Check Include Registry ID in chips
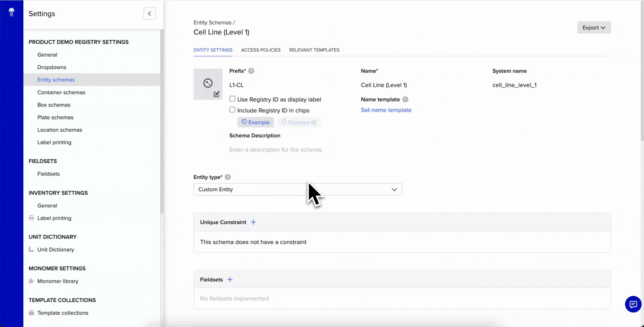644x327 pixels. tap(232, 110)
